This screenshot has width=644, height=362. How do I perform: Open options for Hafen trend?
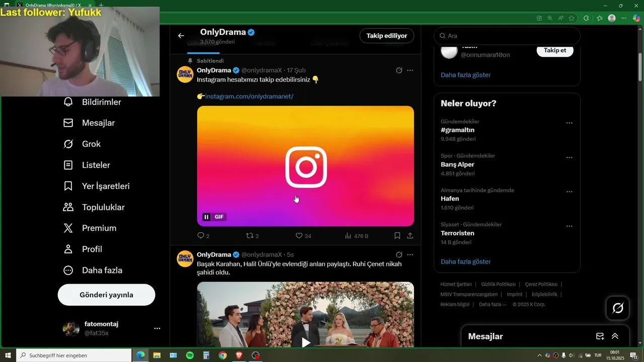(x=569, y=192)
